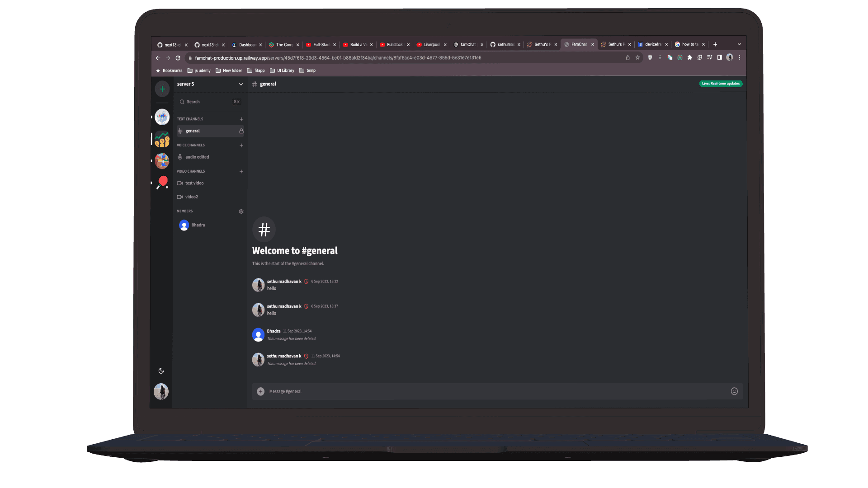Expand the tab search chevron
Viewport: 868px width, 488px height.
tap(739, 44)
